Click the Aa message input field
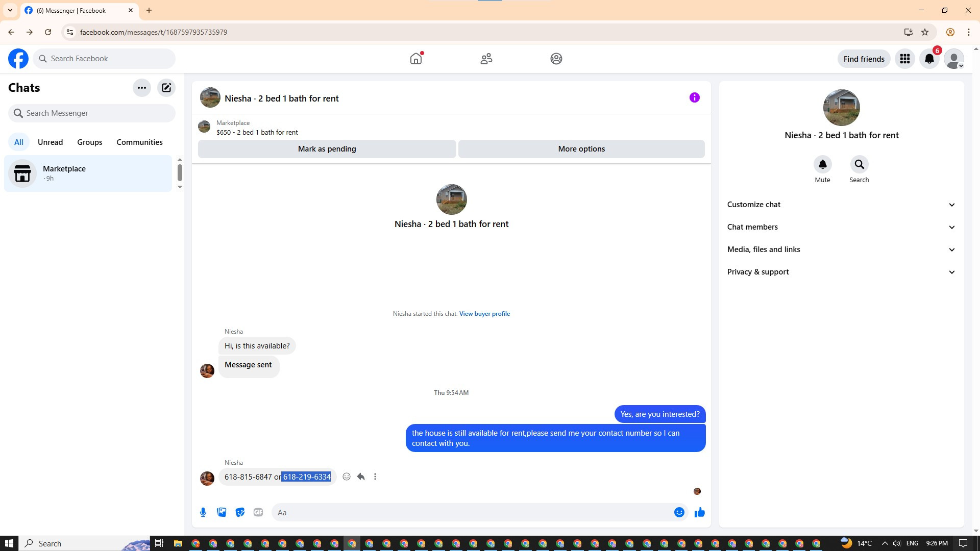Image resolution: width=980 pixels, height=551 pixels. pyautogui.click(x=470, y=512)
